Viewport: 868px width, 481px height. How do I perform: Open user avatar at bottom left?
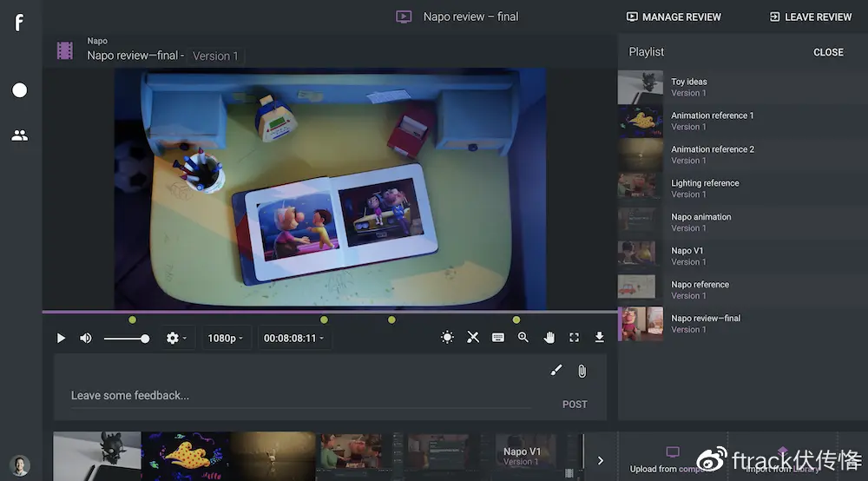click(19, 465)
